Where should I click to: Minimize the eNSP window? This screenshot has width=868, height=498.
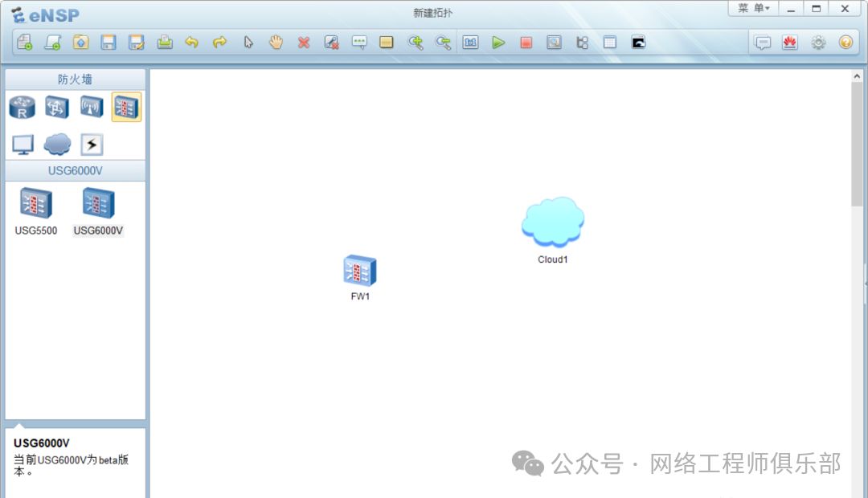pos(791,8)
